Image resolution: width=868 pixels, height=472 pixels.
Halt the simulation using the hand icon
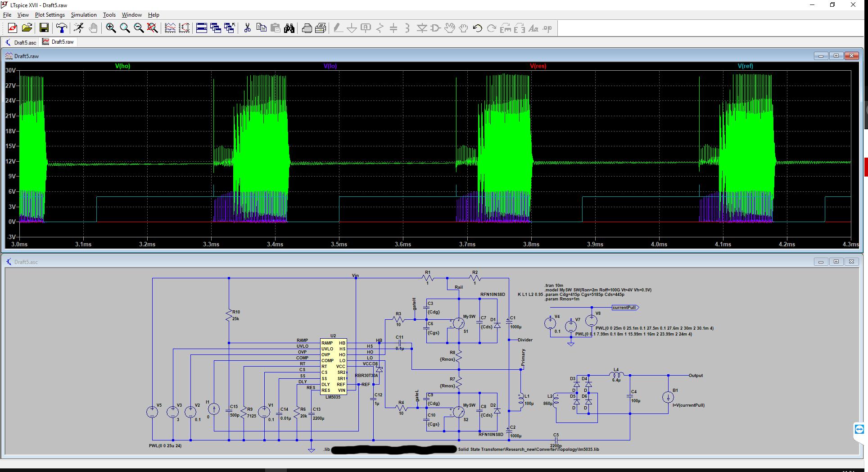[93, 28]
